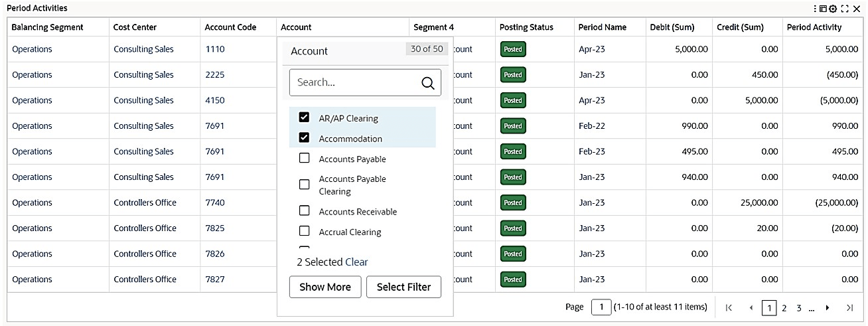This screenshot has width=868, height=326.
Task: Click the table columns layout icon
Action: [x=824, y=9]
